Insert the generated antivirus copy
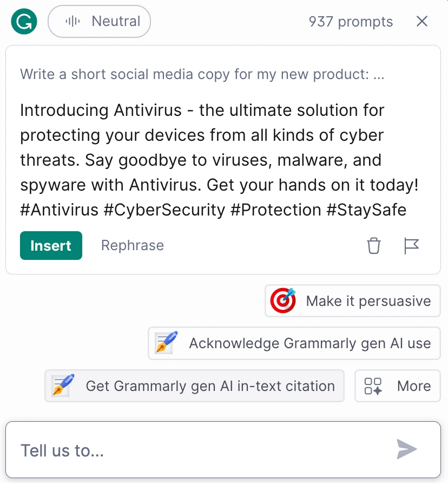Image resolution: width=448 pixels, height=483 pixels. tap(51, 245)
